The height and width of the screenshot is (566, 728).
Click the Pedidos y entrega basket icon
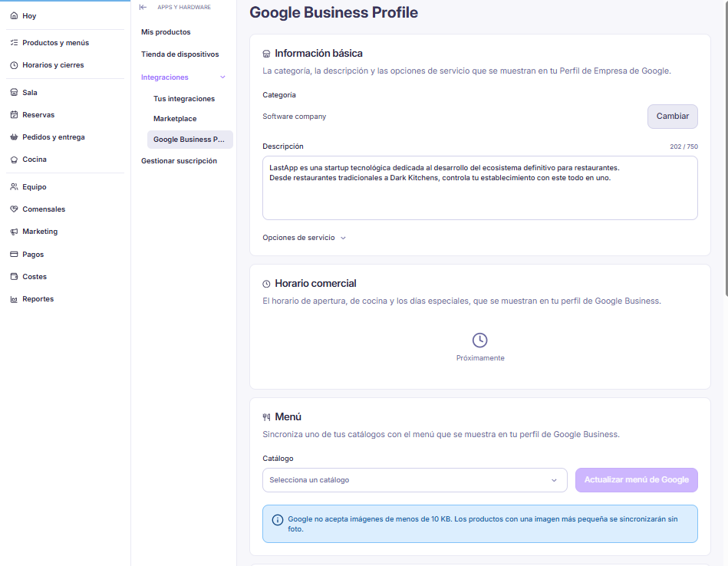click(14, 137)
